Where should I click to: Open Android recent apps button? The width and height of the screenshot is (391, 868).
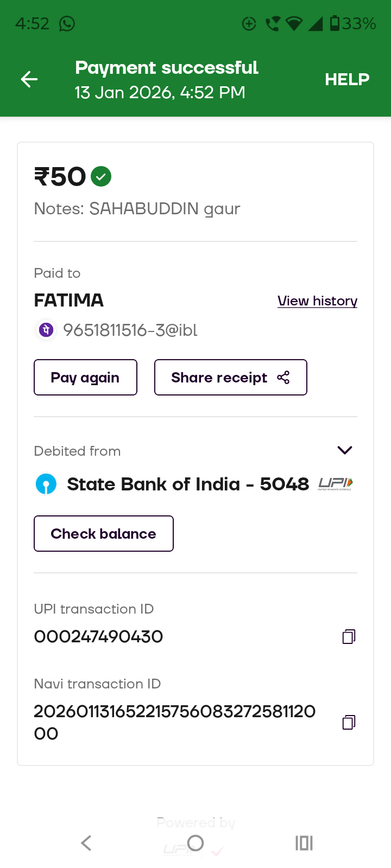click(x=304, y=843)
